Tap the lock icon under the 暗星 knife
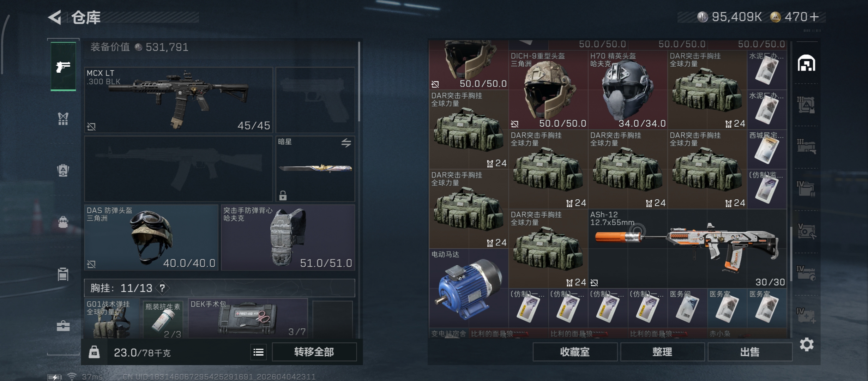The height and width of the screenshot is (381, 868). pyautogui.click(x=283, y=195)
